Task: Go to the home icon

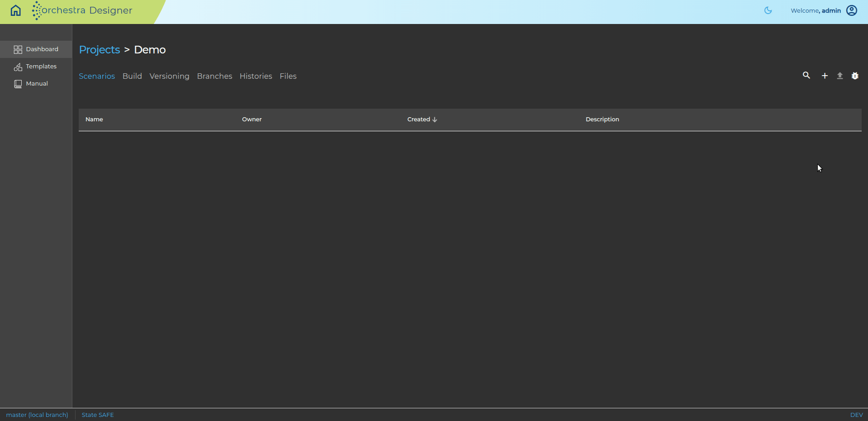Action: (x=16, y=10)
